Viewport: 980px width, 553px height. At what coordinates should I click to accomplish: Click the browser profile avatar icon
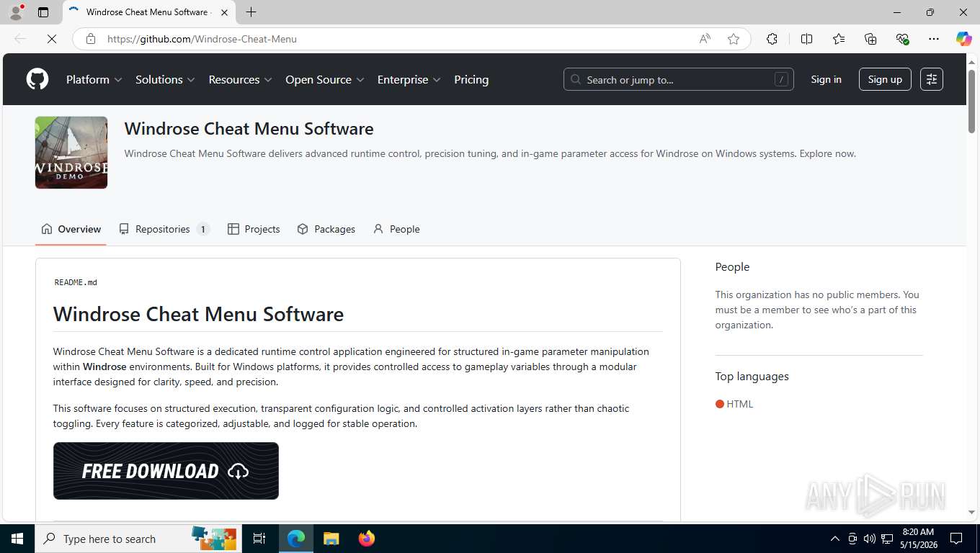pos(16,12)
